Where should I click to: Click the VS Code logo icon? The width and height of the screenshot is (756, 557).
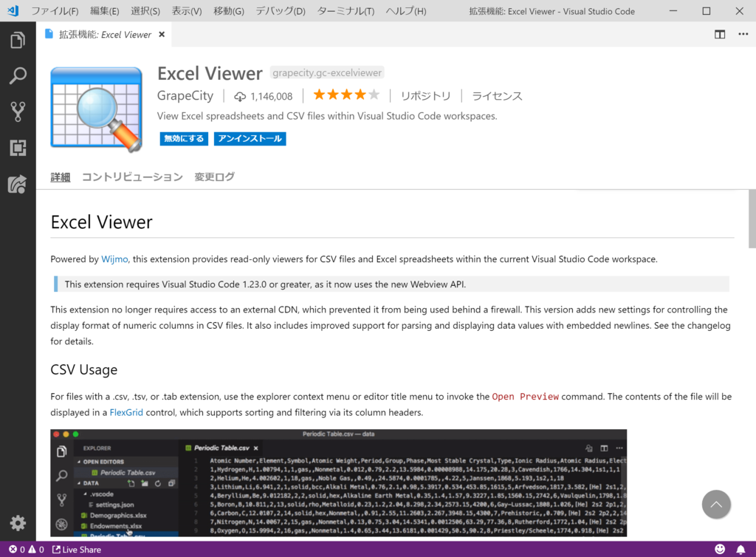point(13,10)
